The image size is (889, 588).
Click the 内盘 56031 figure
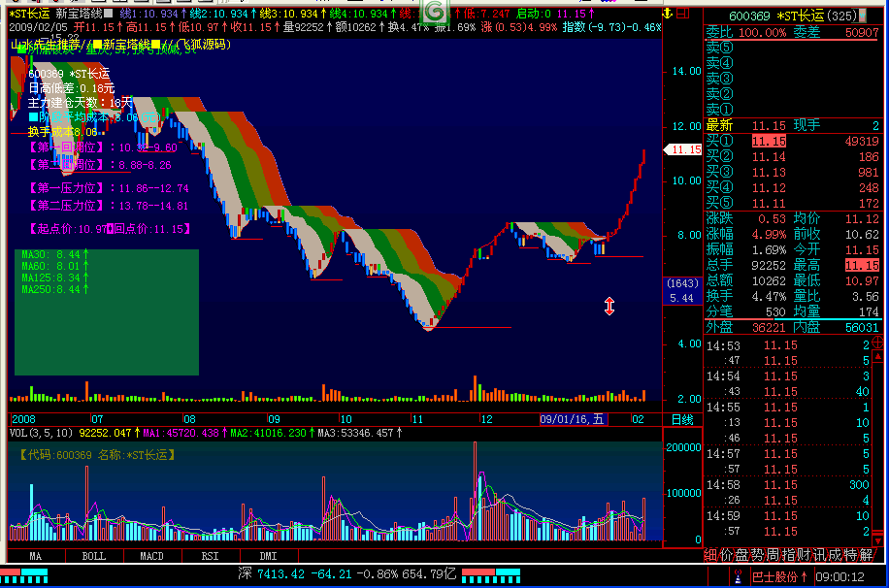[x=862, y=327]
